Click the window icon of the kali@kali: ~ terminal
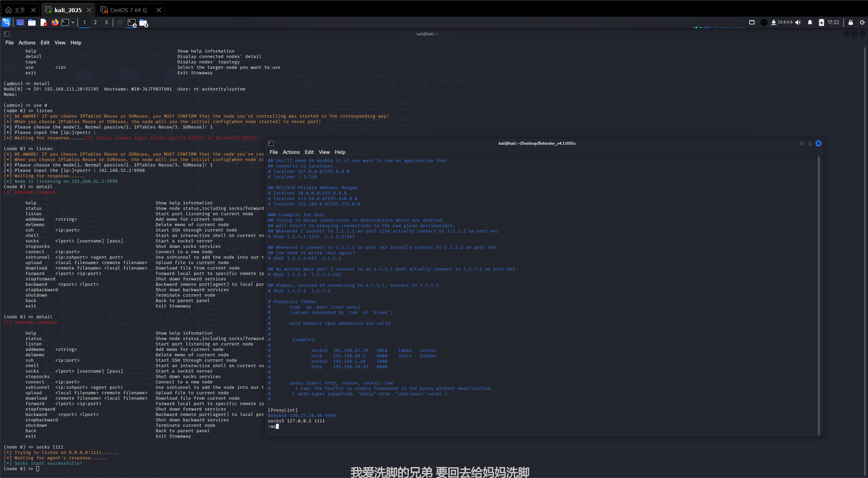This screenshot has height=478, width=868. coord(7,34)
